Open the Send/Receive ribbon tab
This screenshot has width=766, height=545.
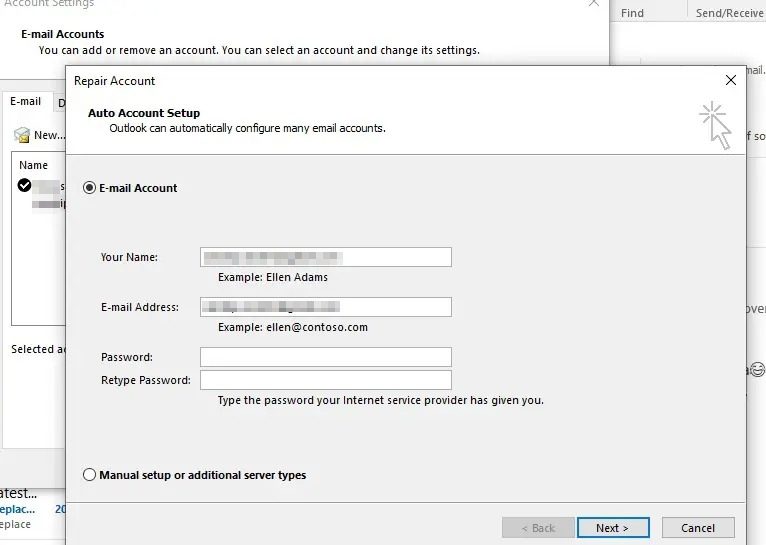pos(729,13)
